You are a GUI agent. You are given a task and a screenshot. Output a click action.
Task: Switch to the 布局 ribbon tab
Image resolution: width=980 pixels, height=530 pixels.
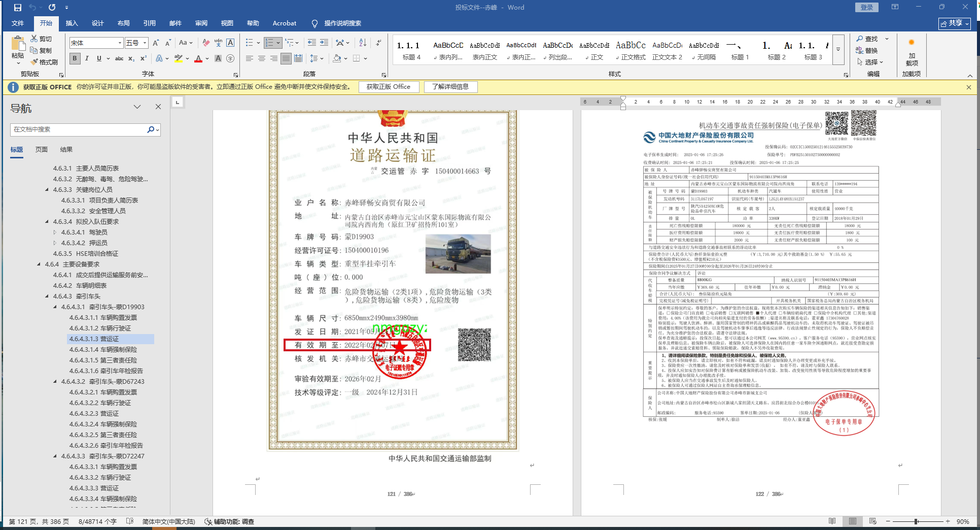(124, 23)
